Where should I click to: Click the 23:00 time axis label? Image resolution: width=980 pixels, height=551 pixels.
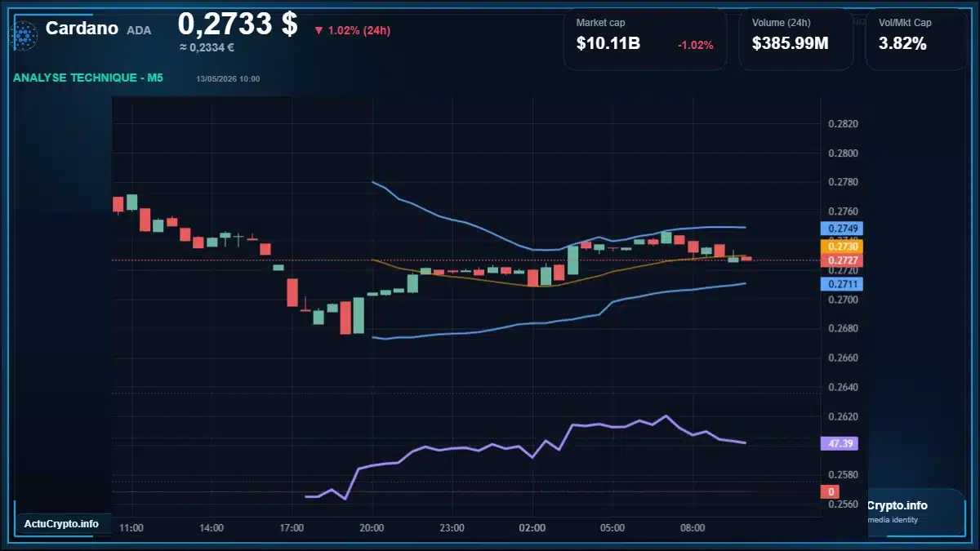[452, 528]
